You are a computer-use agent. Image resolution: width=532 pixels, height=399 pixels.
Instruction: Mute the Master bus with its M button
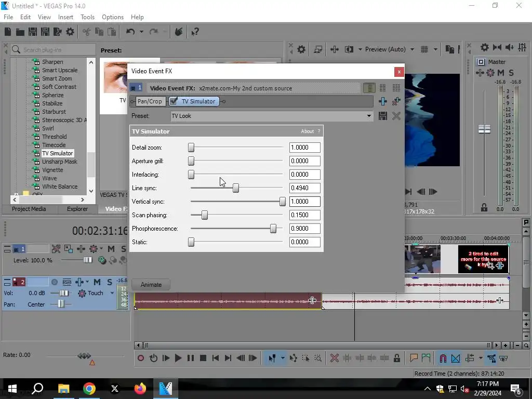(501, 73)
